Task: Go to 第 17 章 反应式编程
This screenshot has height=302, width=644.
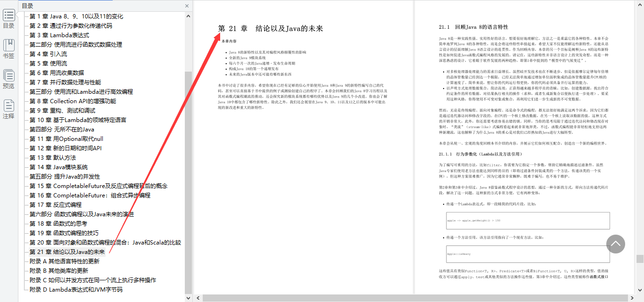Action: [56, 205]
